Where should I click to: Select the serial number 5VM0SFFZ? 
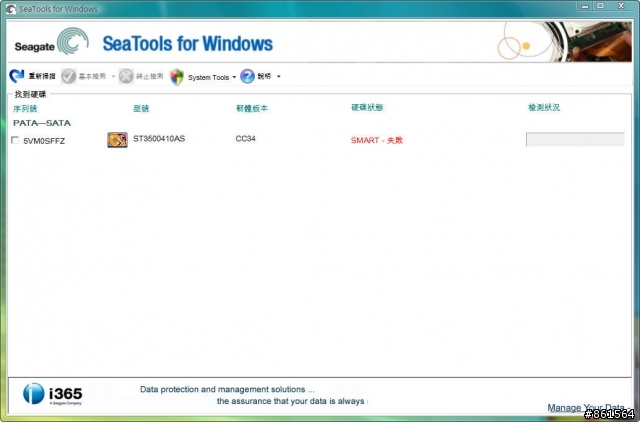coord(44,141)
